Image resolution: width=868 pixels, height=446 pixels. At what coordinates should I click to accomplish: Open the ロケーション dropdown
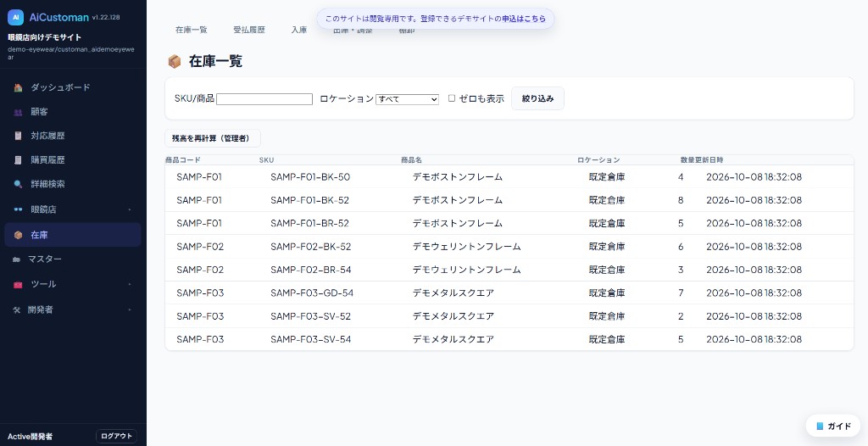pos(407,99)
